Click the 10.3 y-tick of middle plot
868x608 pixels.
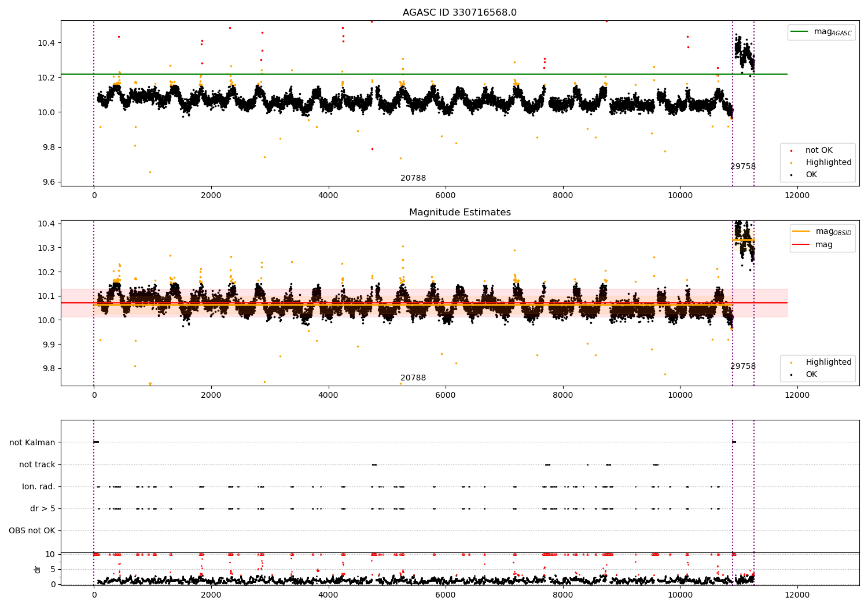pos(47,248)
